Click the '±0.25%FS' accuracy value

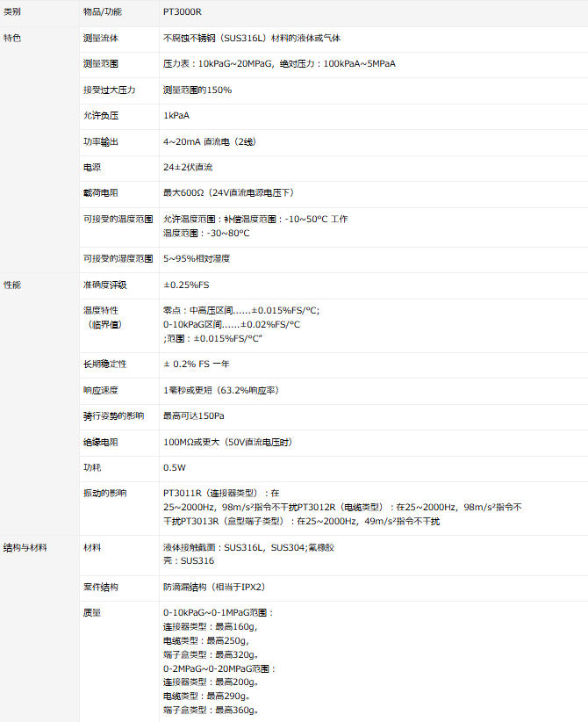tap(186, 285)
